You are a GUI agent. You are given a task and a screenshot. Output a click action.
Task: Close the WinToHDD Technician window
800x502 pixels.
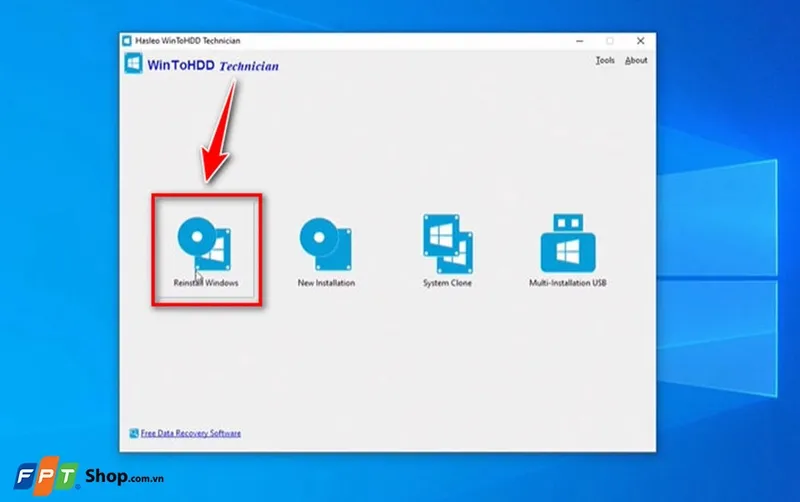(x=638, y=40)
